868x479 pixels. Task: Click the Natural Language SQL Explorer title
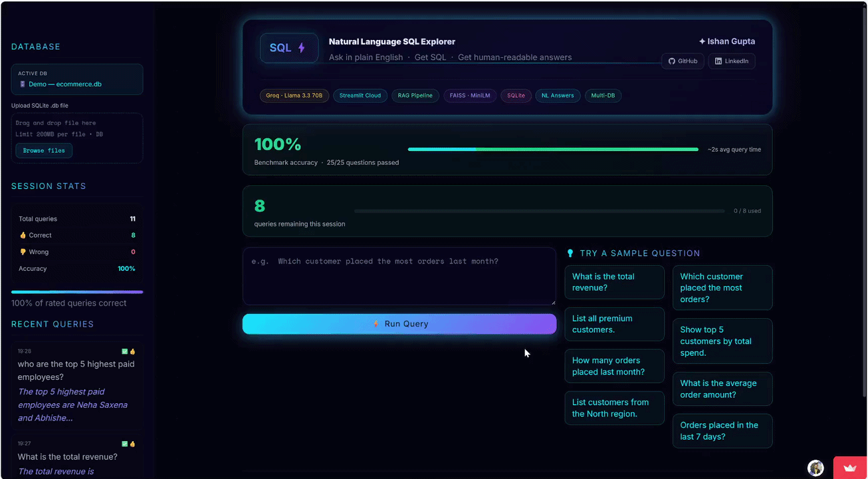392,42
